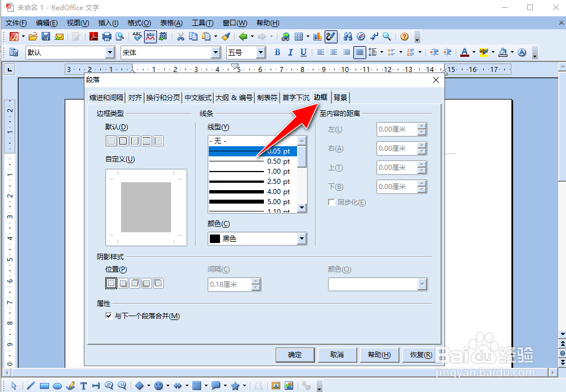Open the 格式(O) menu
This screenshot has width=566, height=392.
pyautogui.click(x=139, y=23)
